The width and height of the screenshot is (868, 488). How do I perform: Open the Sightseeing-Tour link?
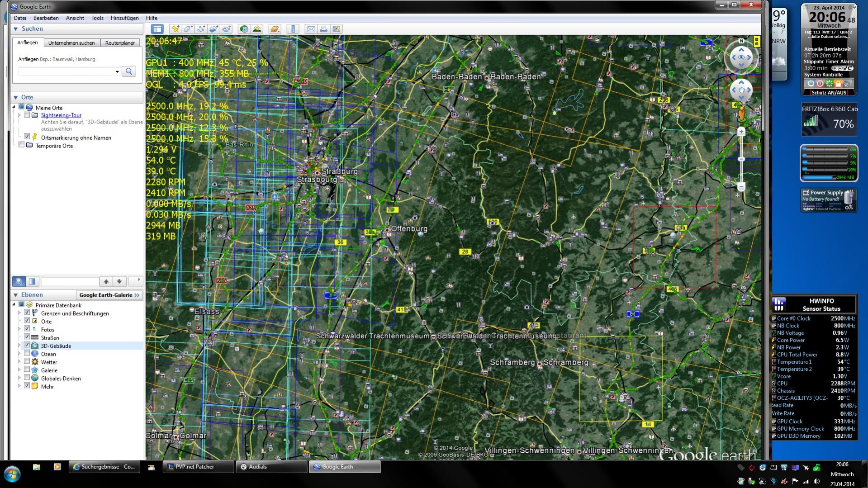[61, 115]
